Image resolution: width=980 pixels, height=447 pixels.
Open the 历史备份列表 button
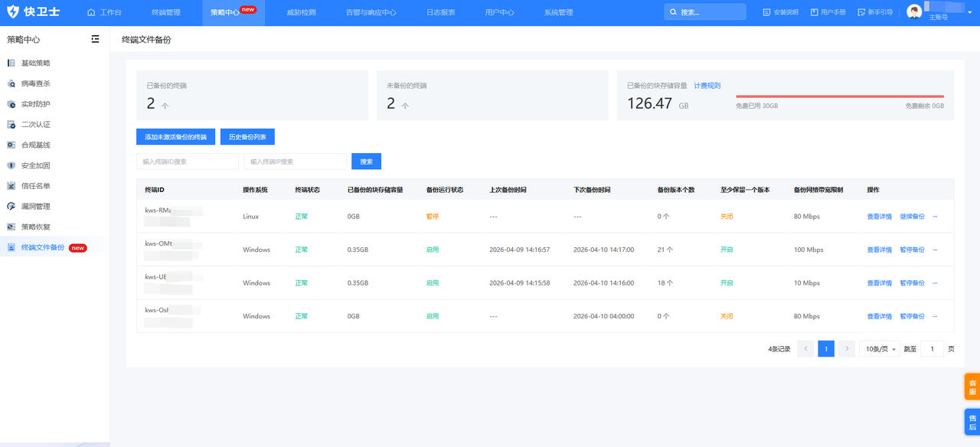pos(247,137)
